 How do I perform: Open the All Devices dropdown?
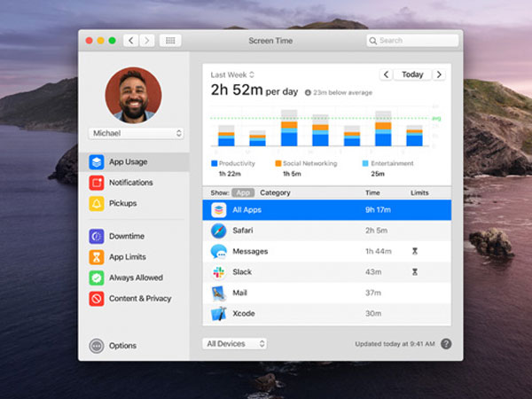234,344
